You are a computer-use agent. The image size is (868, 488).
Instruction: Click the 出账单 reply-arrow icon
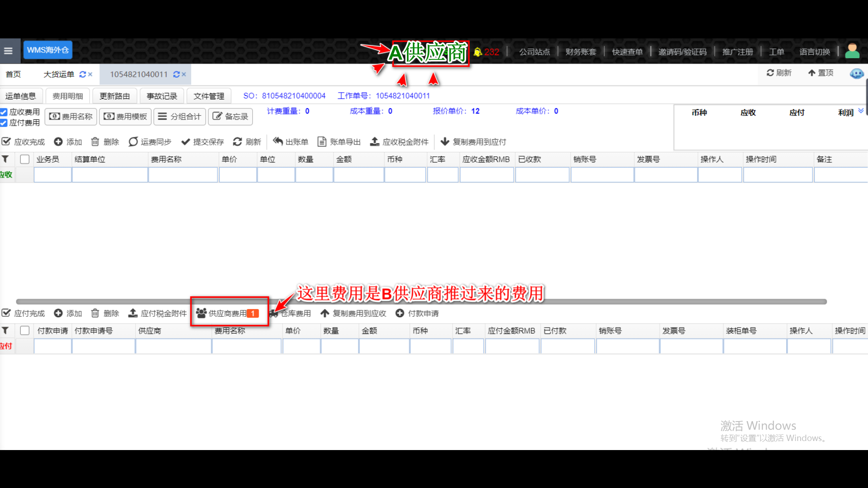[278, 141]
